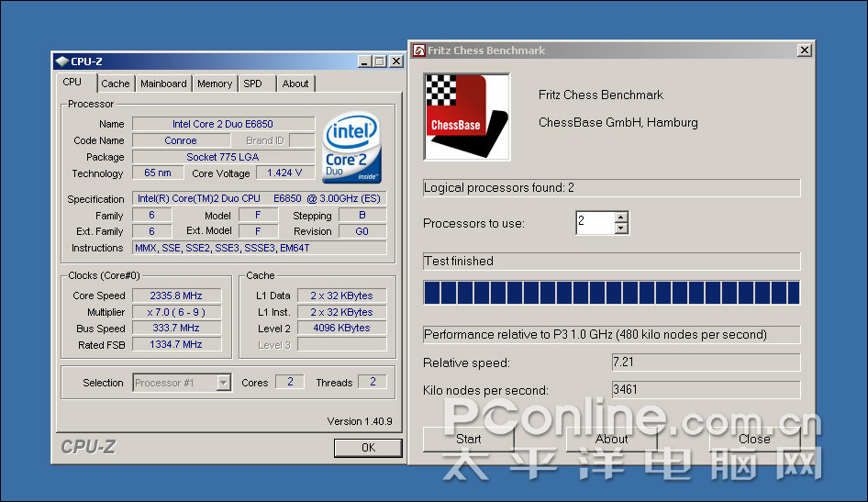Minimize the CPU-Z window
This screenshot has width=868, height=502.
tap(363, 61)
